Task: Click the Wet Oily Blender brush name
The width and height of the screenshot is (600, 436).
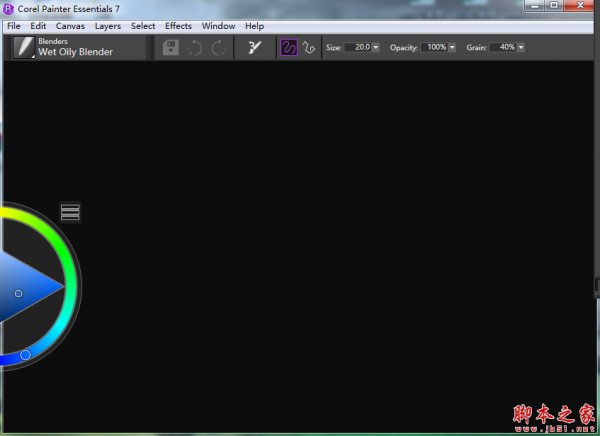Action: pyautogui.click(x=75, y=52)
